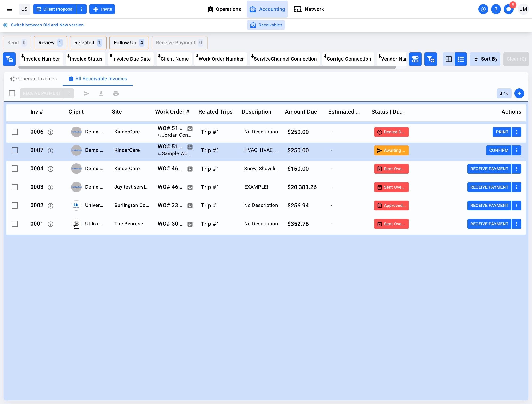The height and width of the screenshot is (404, 532).
Task: Click the print icon in the invoice toolbar
Action: 116,93
